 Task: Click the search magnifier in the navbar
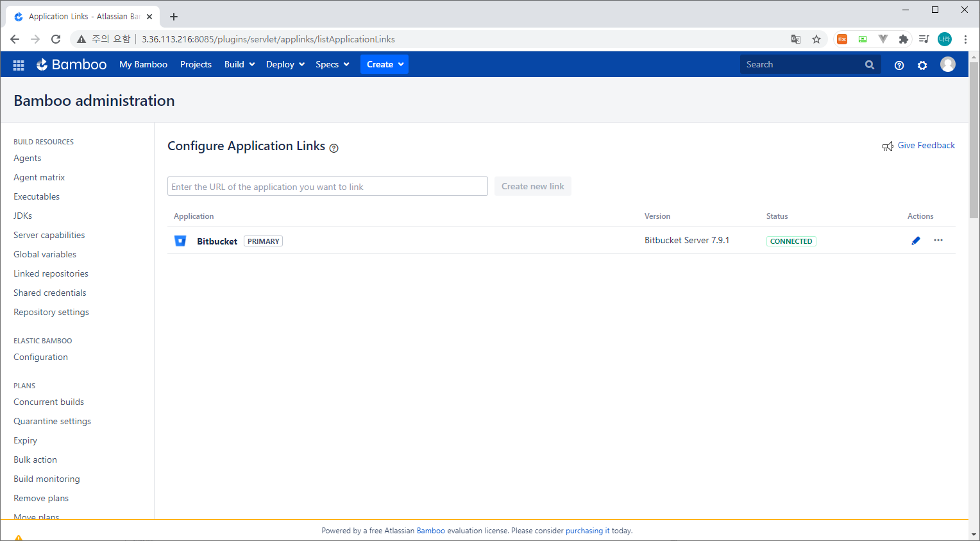point(869,64)
